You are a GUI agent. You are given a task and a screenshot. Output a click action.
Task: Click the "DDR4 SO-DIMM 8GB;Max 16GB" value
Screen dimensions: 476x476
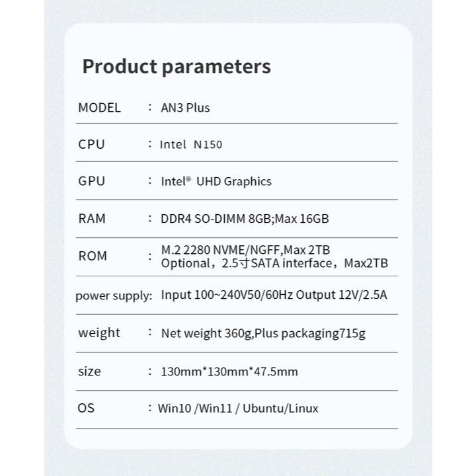245,219
